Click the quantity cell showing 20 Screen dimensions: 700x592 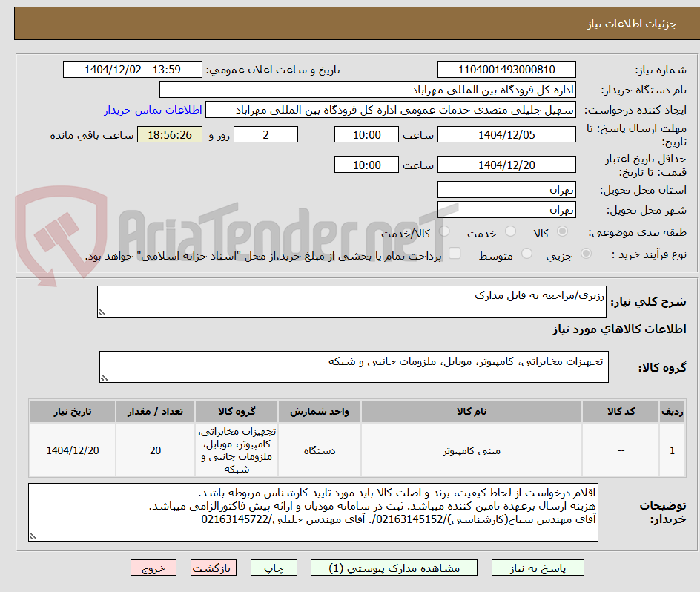click(156, 450)
